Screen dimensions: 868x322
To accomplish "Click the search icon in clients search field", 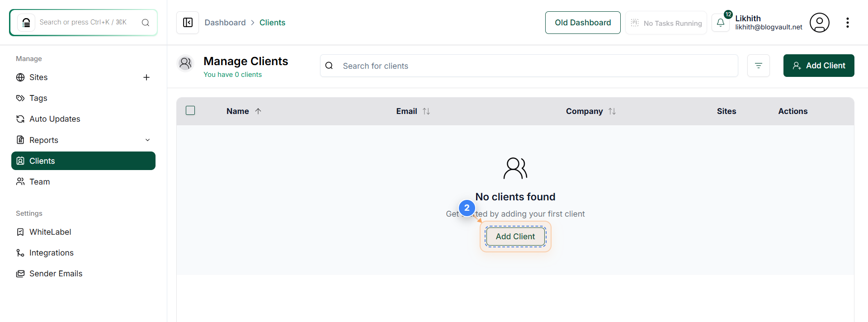I will click(329, 66).
